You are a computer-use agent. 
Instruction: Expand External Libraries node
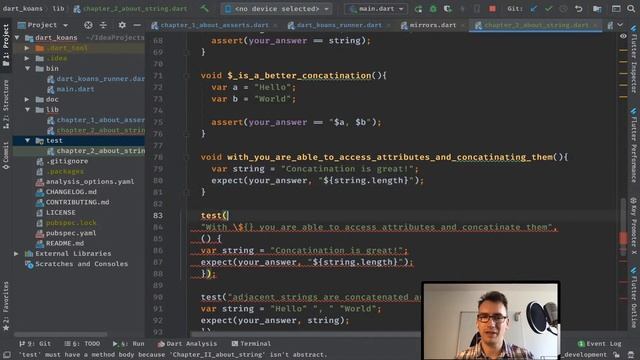click(x=16, y=253)
